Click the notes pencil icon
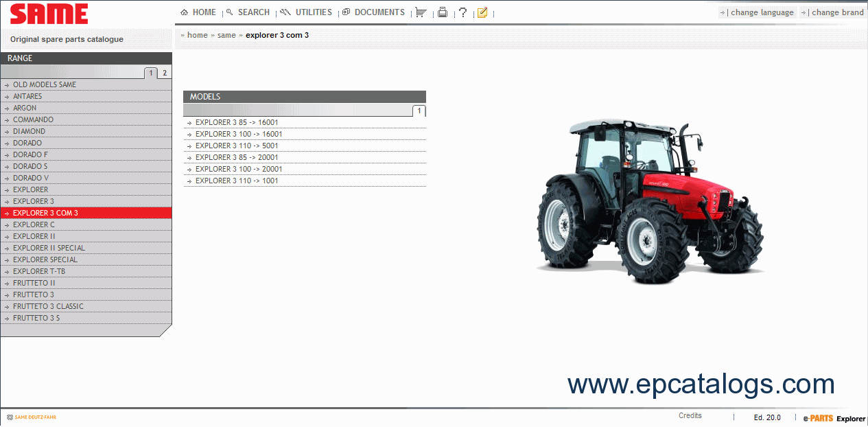Screen dimensions: 868x427 point(482,12)
